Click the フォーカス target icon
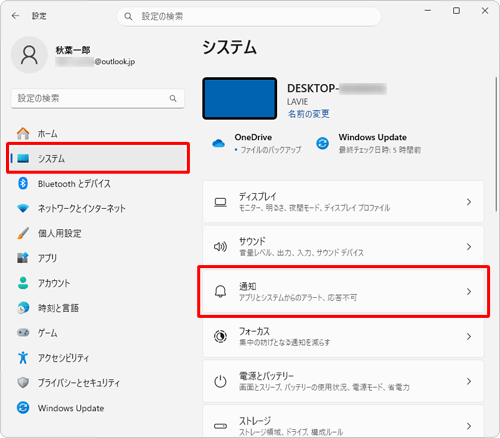This screenshot has height=438, width=500. coord(220,336)
